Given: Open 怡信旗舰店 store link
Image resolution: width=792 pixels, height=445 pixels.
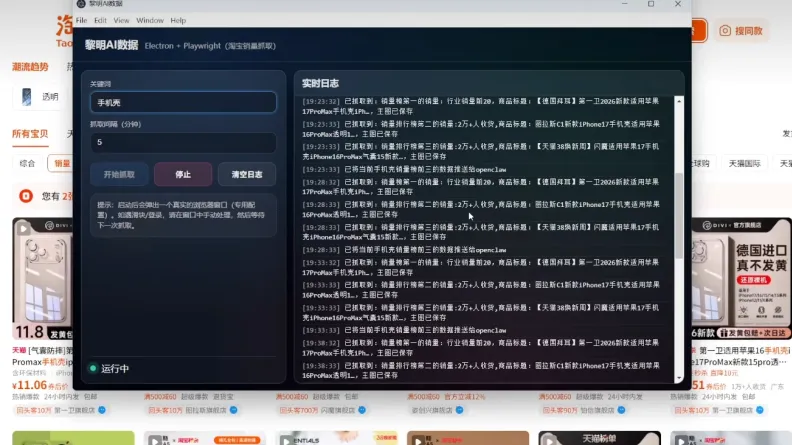Looking at the screenshot, I should click(597, 410).
